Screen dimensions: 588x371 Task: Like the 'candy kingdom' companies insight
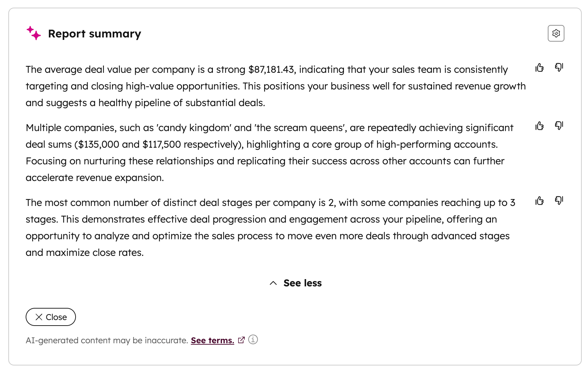pos(539,126)
